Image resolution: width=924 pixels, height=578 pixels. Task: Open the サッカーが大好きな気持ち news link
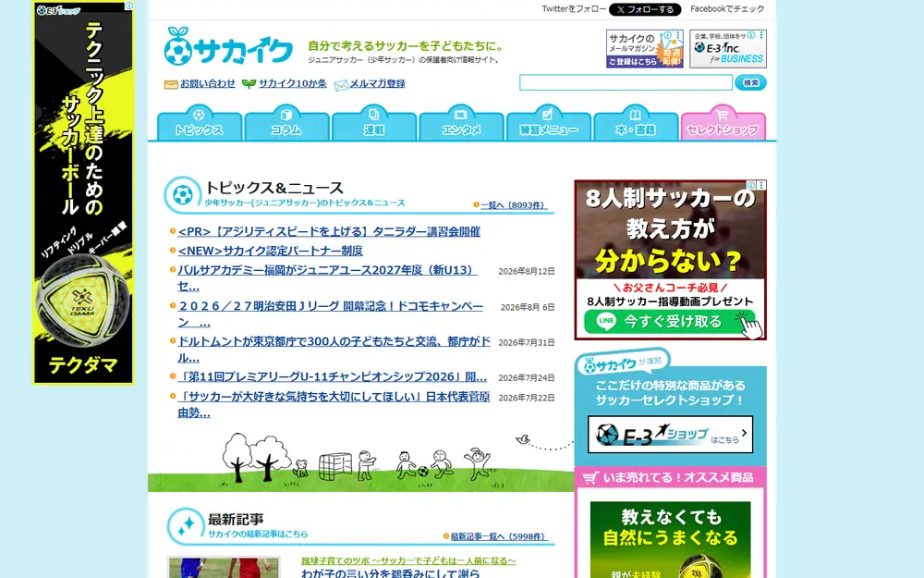pos(334,405)
